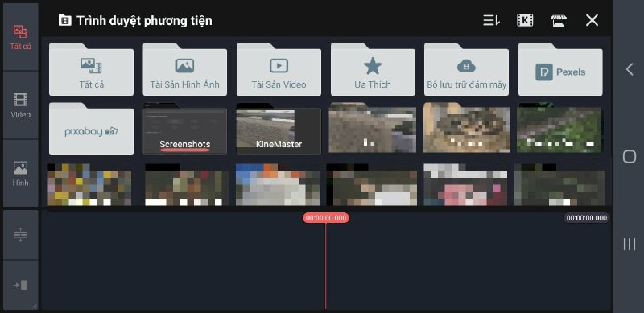
Task: Select the Tất cả media filter tab
Action: click(x=21, y=37)
